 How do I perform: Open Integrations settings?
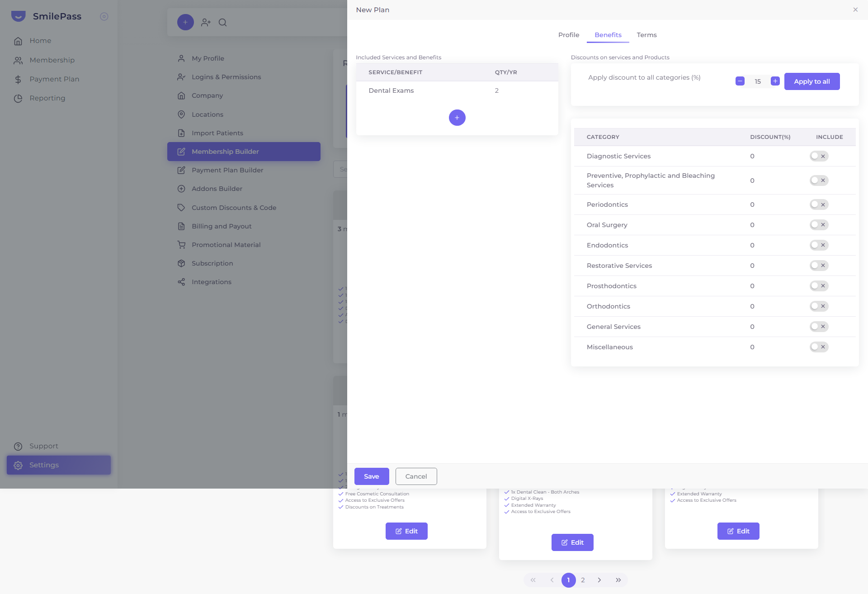click(244, 282)
